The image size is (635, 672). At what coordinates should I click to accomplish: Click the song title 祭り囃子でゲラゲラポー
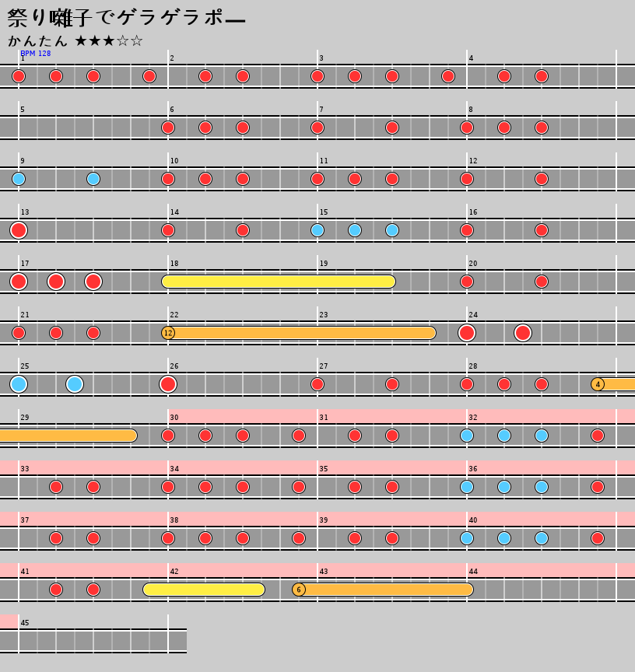pos(126,18)
